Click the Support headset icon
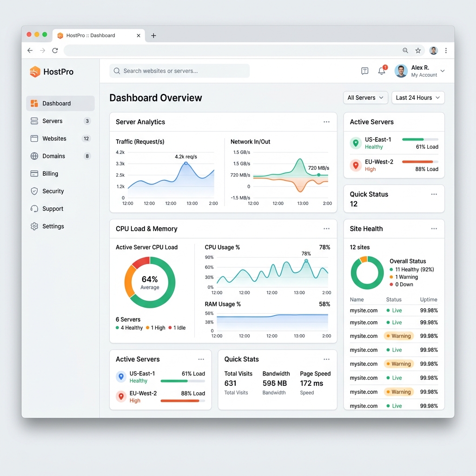 point(34,209)
